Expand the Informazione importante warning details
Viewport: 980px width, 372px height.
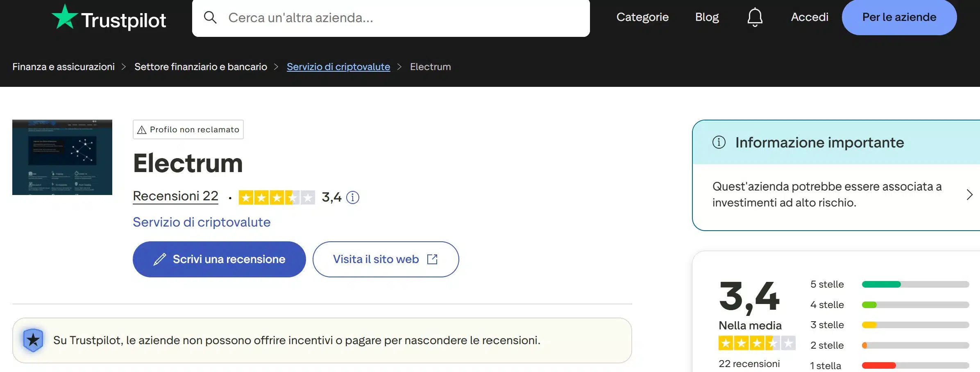970,194
